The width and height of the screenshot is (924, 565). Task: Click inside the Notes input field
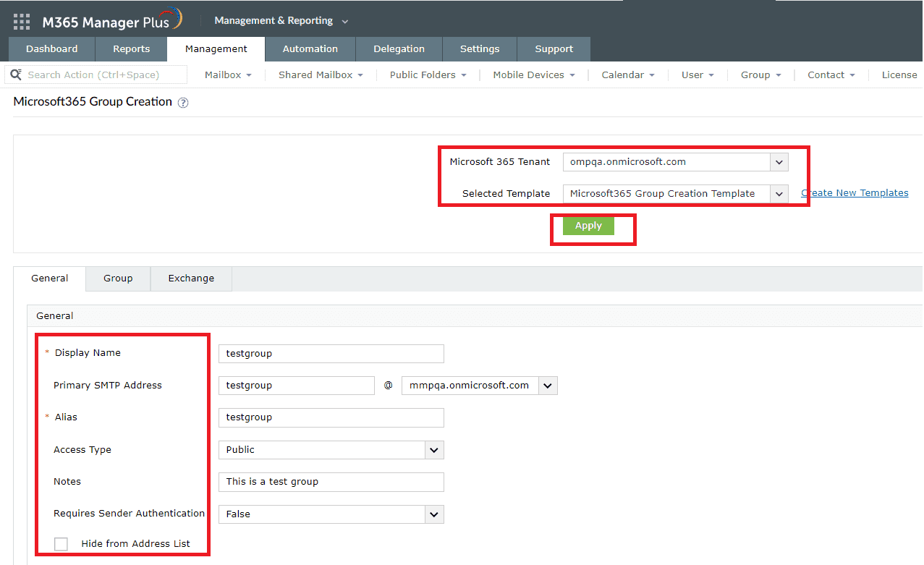(331, 482)
